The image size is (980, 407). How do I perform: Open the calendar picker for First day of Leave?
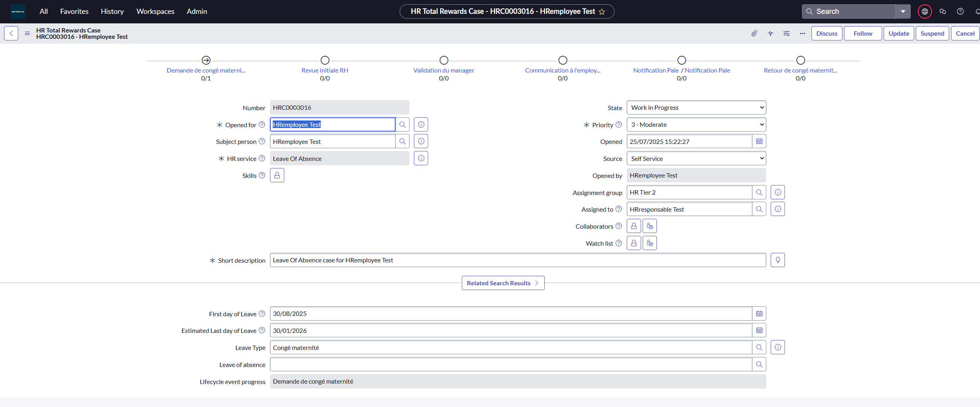pos(759,313)
